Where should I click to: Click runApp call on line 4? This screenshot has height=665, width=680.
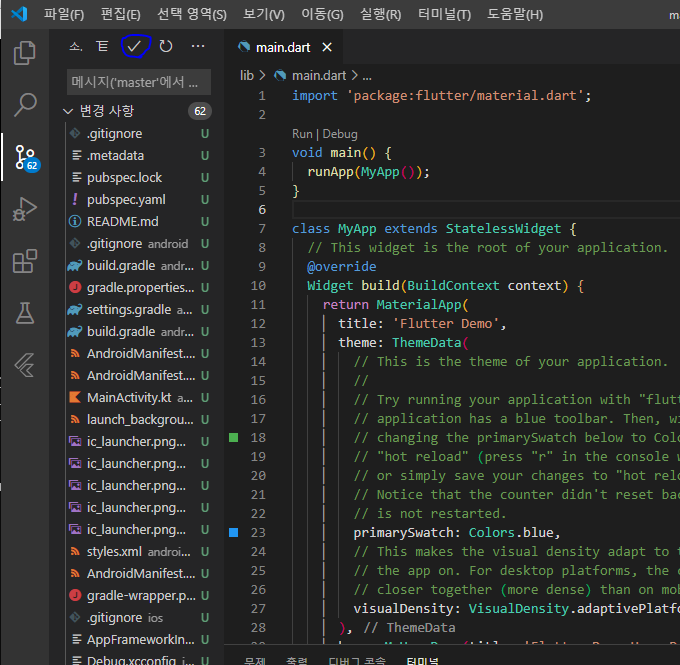(330, 172)
